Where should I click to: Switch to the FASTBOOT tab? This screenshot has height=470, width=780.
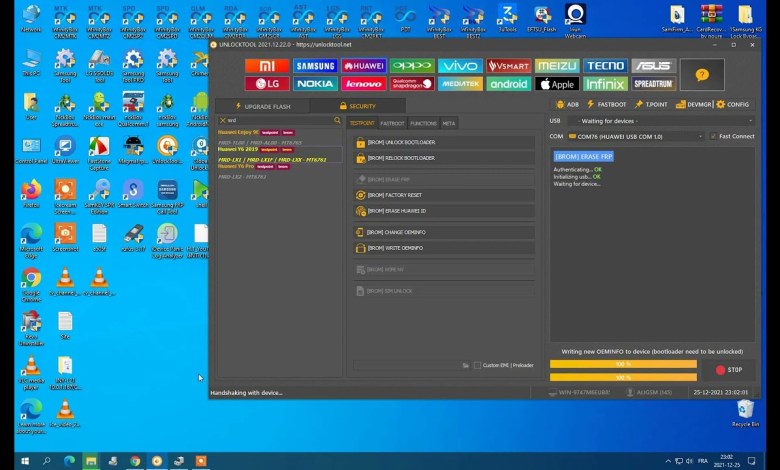pyautogui.click(x=392, y=123)
